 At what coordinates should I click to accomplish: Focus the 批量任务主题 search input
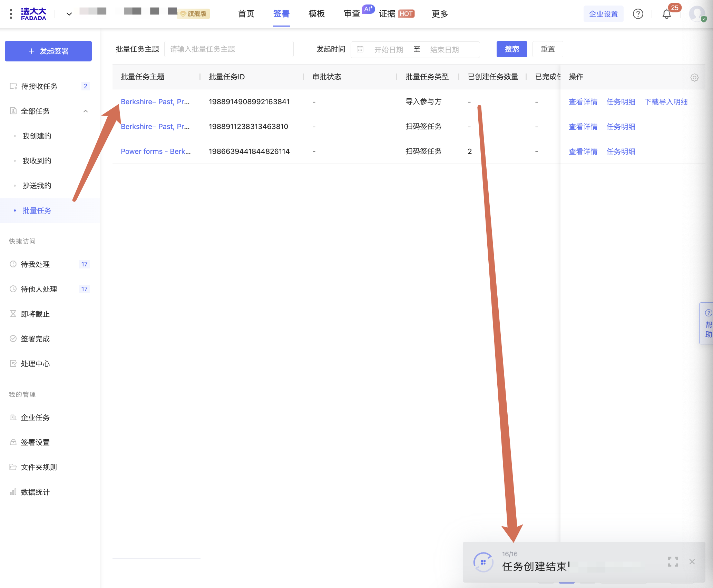(x=229, y=49)
